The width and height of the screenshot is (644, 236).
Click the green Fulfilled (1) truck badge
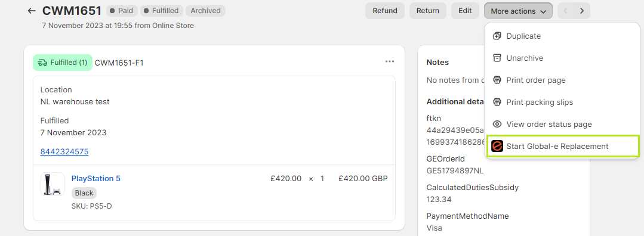63,63
